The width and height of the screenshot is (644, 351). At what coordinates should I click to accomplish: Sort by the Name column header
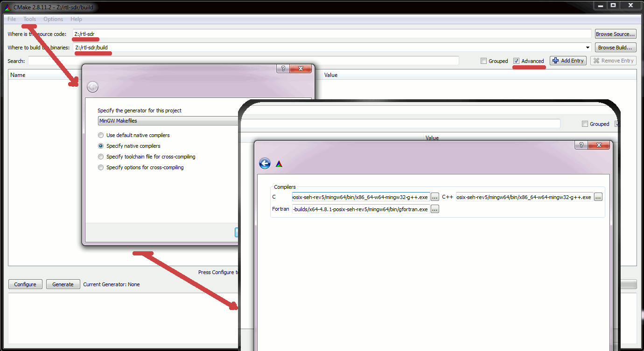coord(45,75)
